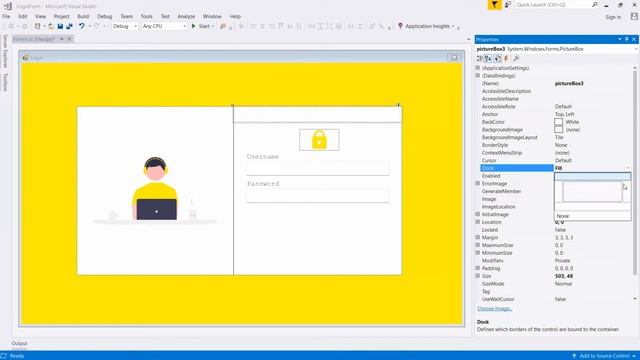Expand the ErrorImage property

tap(478, 183)
